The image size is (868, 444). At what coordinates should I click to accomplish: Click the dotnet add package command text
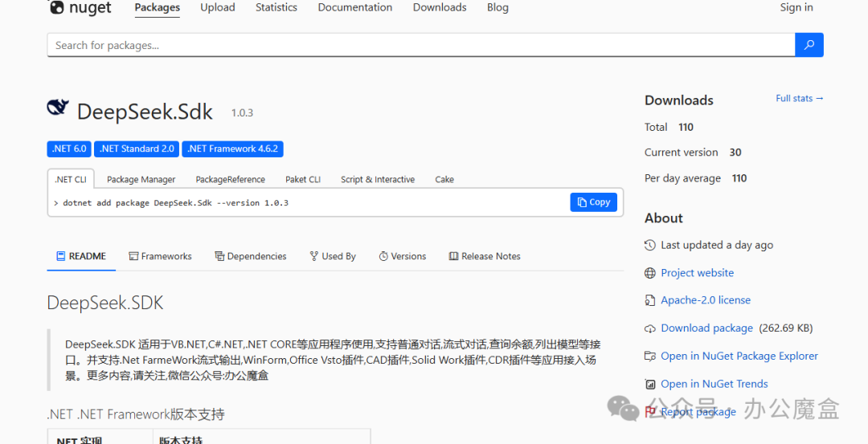tap(175, 203)
